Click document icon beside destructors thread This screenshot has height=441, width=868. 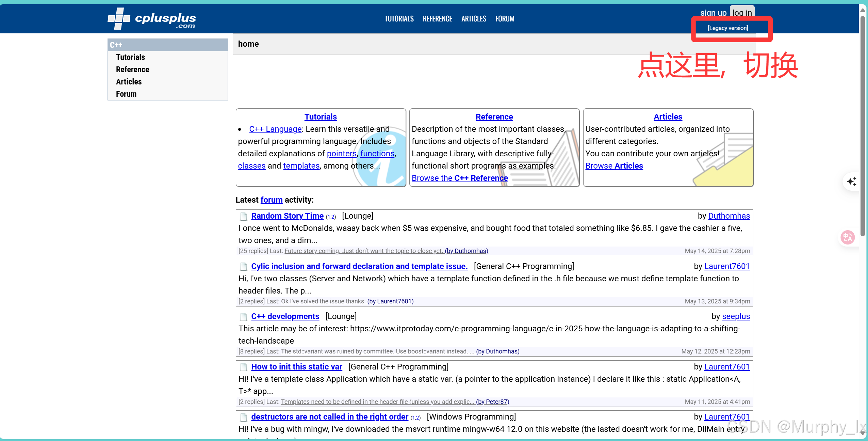(244, 417)
